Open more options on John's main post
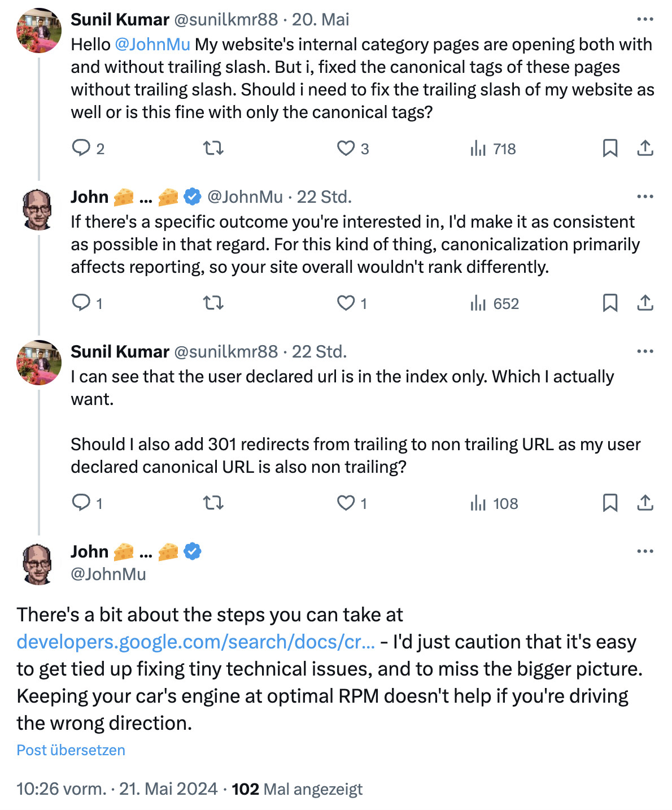The height and width of the screenshot is (810, 672). coord(645,551)
